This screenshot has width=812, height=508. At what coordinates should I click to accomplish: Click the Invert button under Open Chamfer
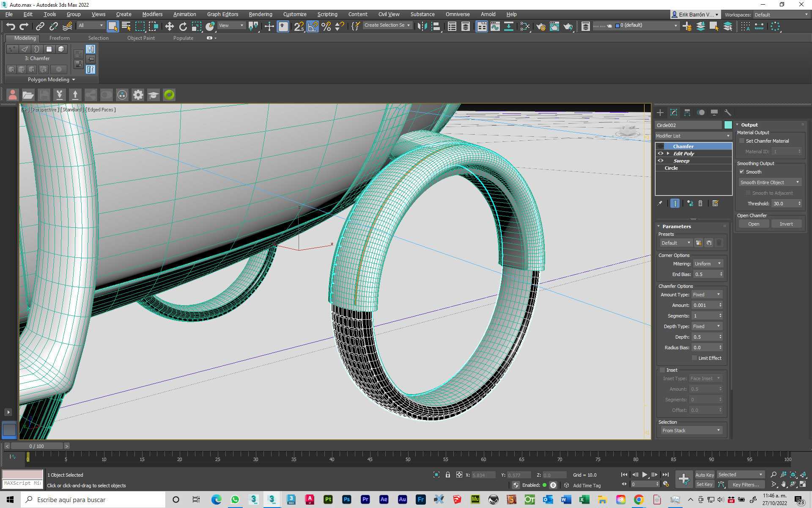pyautogui.click(x=786, y=224)
